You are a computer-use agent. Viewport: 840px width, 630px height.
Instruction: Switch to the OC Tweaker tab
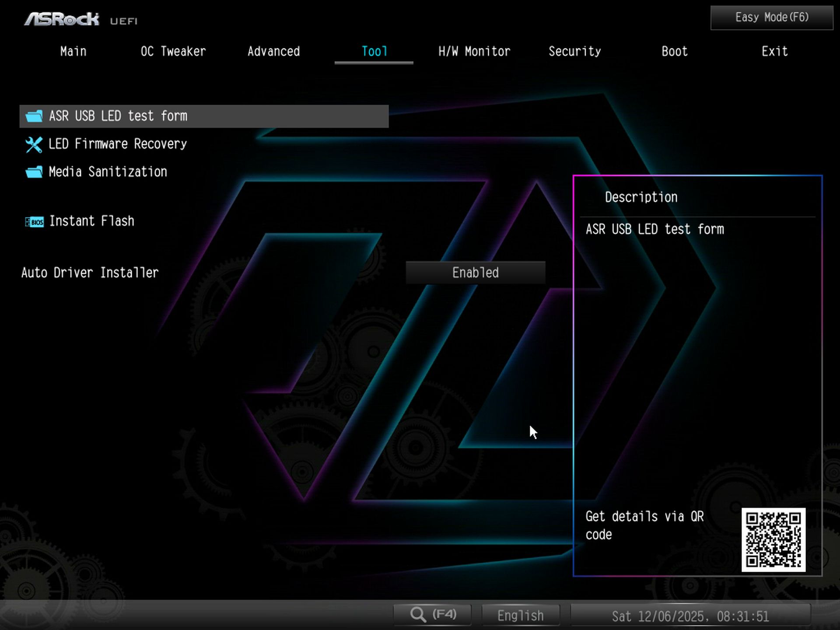[x=173, y=51]
